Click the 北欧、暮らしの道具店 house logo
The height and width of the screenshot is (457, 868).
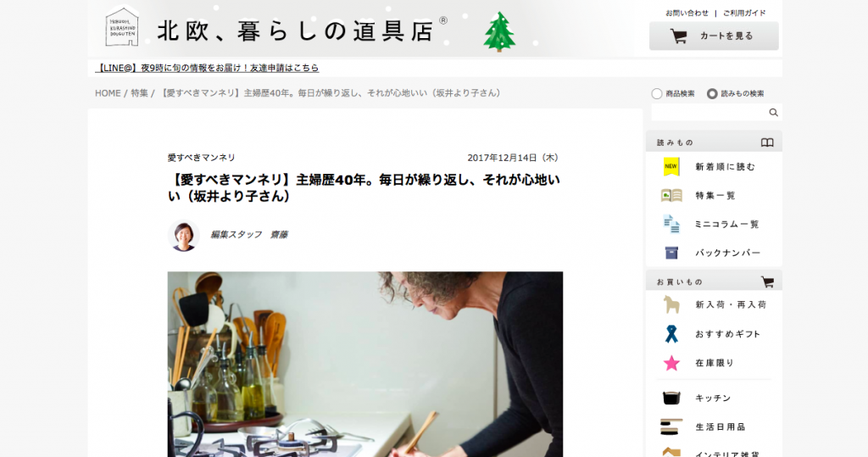pos(122,26)
